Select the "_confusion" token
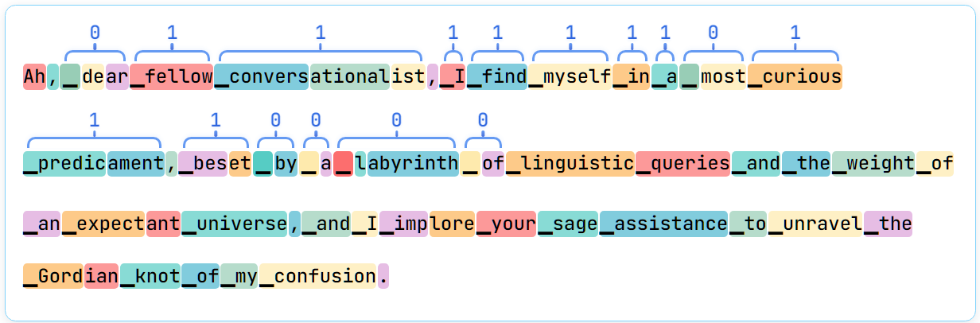This screenshot has width=980, height=323. tap(318, 276)
